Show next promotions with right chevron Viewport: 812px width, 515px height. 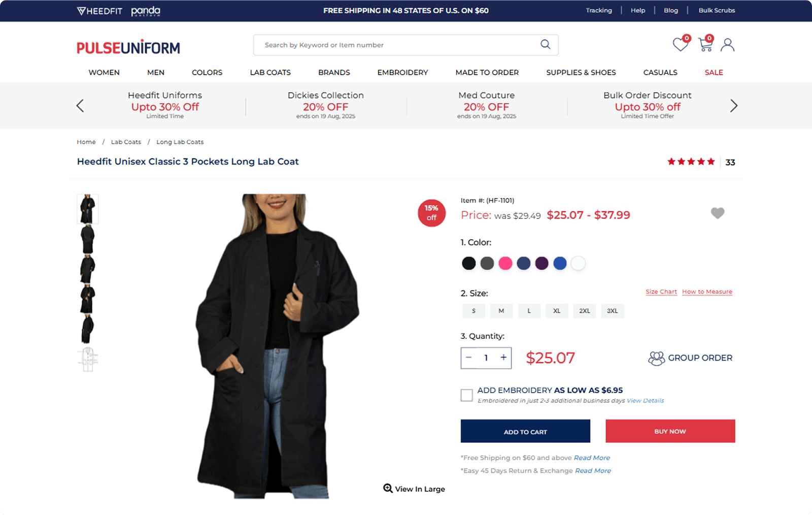[733, 106]
